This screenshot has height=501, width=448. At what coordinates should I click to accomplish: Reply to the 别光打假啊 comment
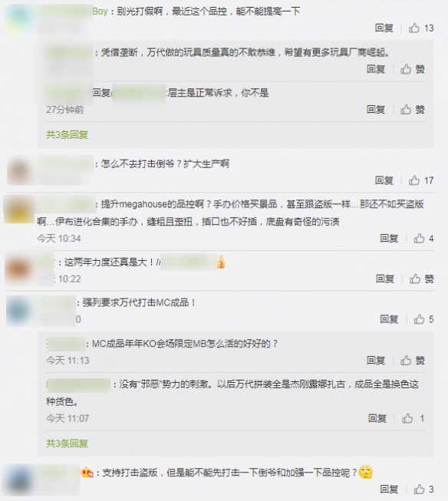[384, 28]
